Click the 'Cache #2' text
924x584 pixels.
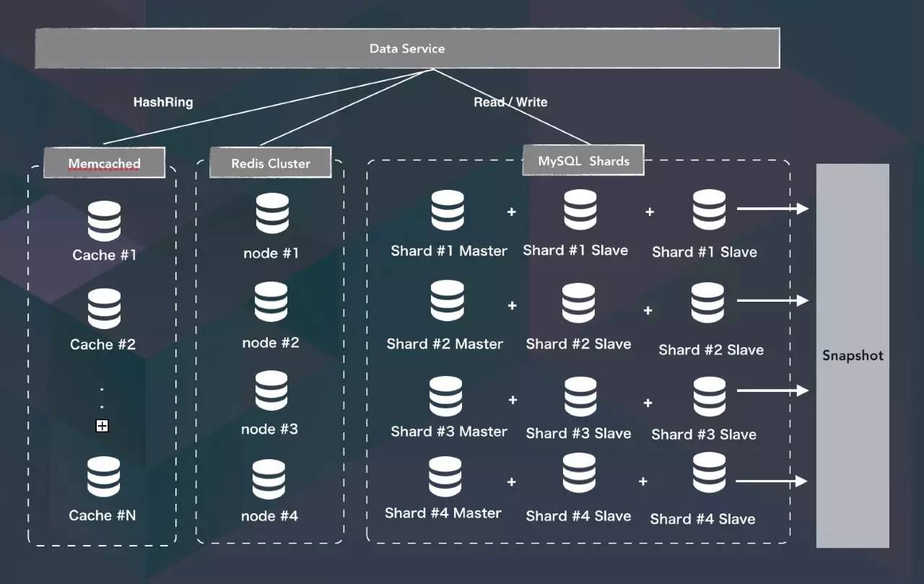103,344
